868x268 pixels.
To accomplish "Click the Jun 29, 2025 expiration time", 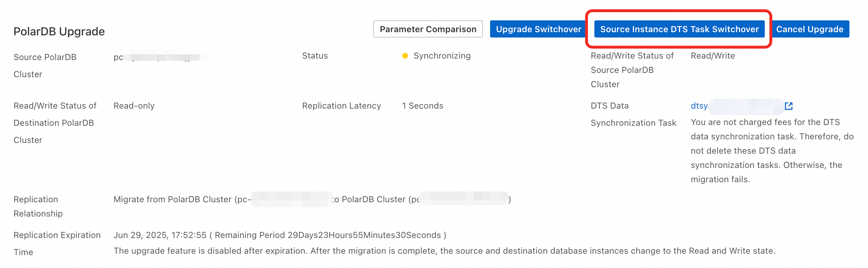I will (x=160, y=235).
